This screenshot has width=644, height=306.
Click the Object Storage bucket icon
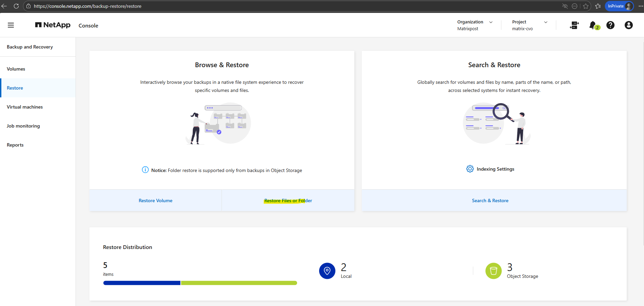click(493, 271)
